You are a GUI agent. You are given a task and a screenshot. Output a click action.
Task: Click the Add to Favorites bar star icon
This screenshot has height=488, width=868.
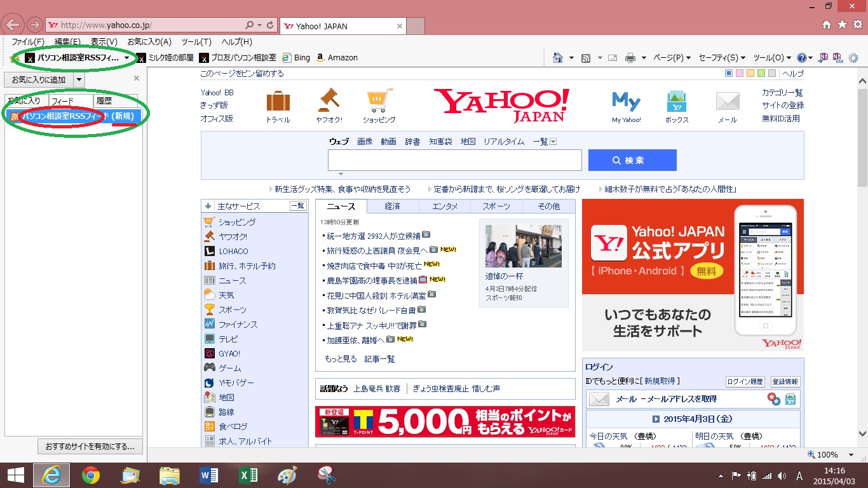pyautogui.click(x=14, y=58)
